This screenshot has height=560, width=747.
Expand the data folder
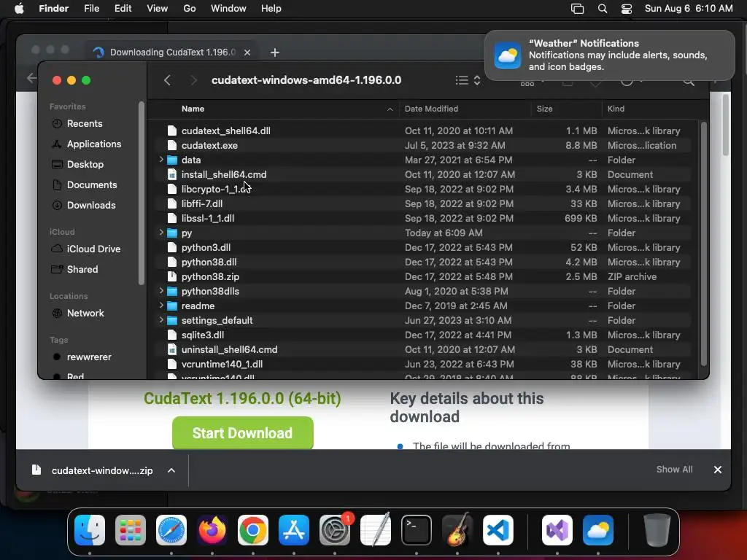(161, 160)
